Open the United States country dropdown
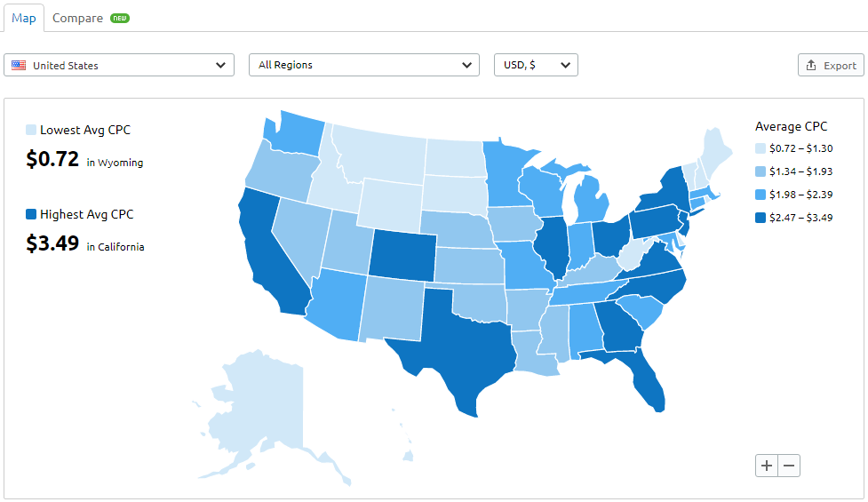 pos(119,65)
